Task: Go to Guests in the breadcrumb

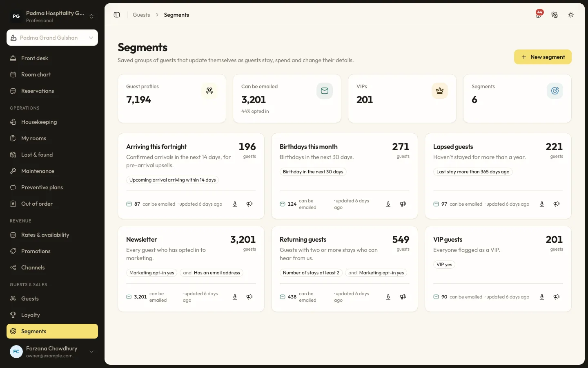Action: [141, 15]
